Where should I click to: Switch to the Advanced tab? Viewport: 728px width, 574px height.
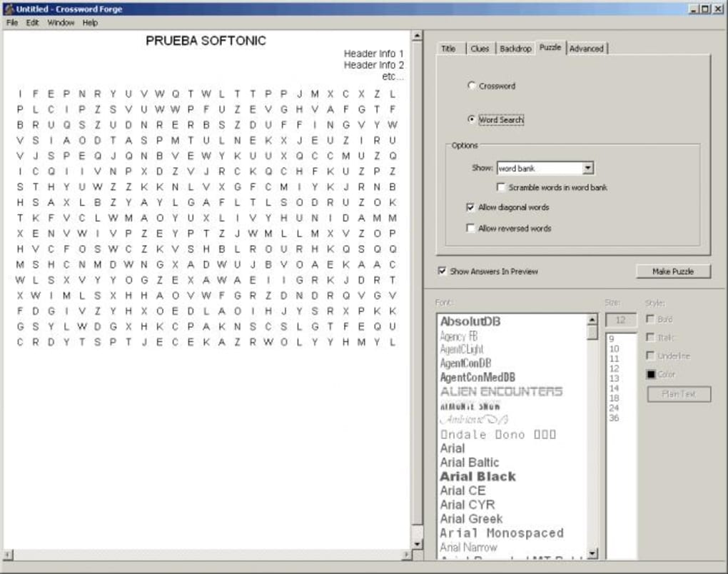(x=587, y=49)
